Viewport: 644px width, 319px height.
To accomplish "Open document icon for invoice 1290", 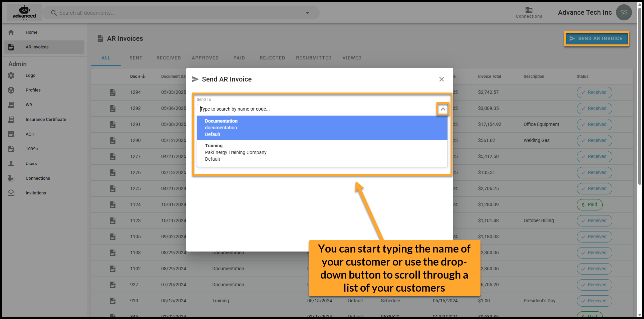I will click(x=113, y=141).
